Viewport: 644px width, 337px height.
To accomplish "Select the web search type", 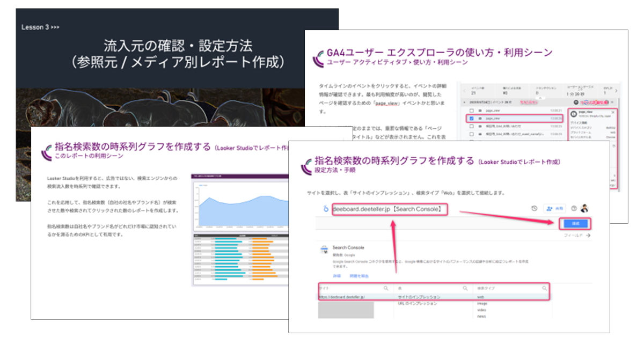I will click(481, 297).
